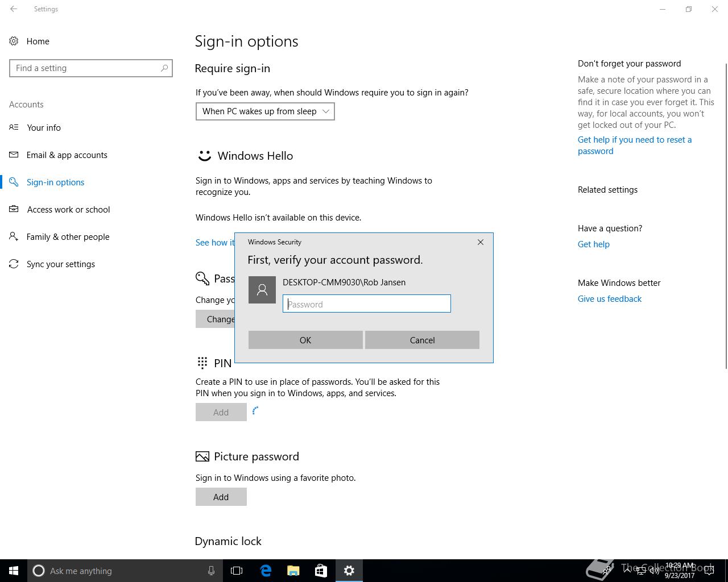The width and height of the screenshot is (728, 582).
Task: Focus the Password input field
Action: (x=367, y=304)
